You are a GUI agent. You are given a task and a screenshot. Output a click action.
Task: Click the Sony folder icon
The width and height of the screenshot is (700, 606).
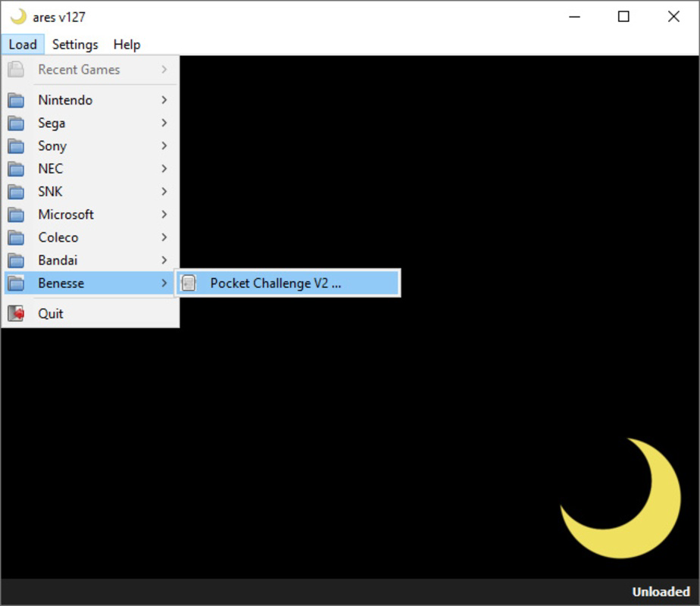pyautogui.click(x=16, y=146)
